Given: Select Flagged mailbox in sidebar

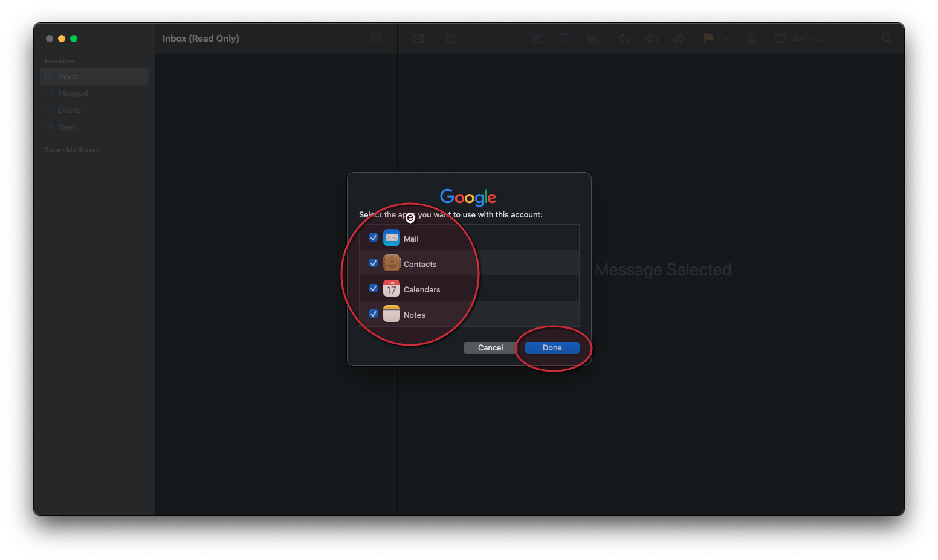Looking at the screenshot, I should point(94,93).
